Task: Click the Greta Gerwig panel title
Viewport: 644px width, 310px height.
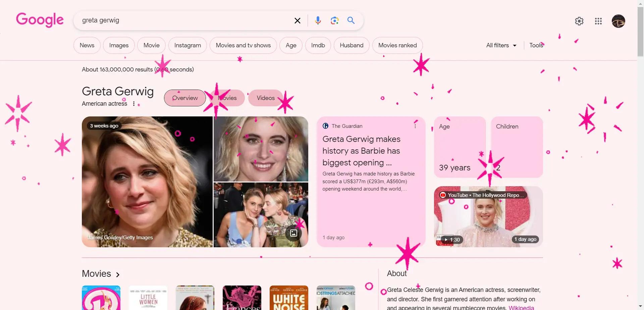Action: (x=118, y=91)
